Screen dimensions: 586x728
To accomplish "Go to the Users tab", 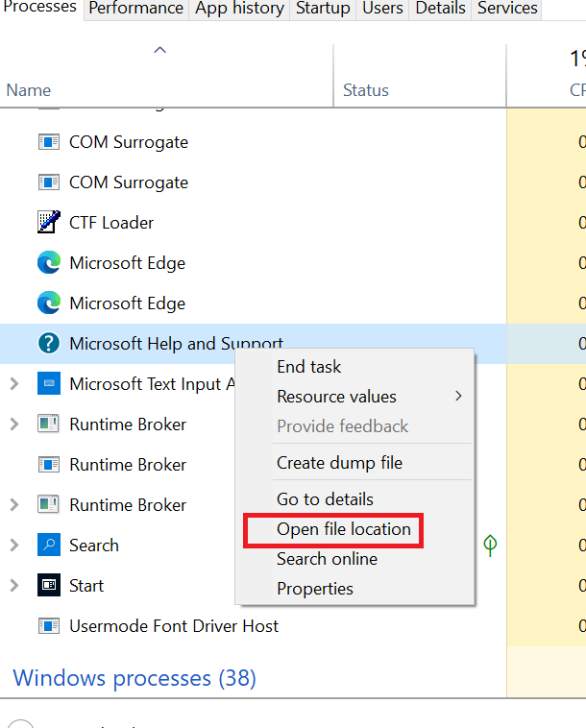I will click(x=382, y=9).
